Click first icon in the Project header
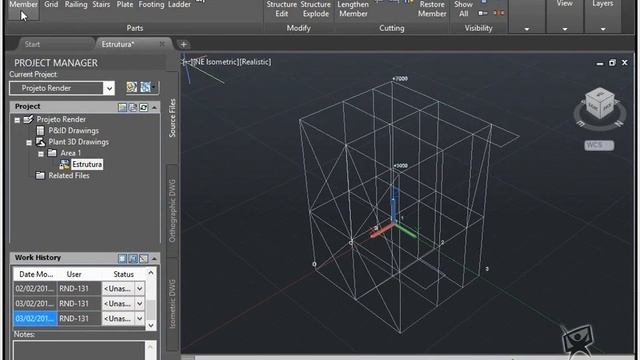The image size is (640, 360). point(122,107)
